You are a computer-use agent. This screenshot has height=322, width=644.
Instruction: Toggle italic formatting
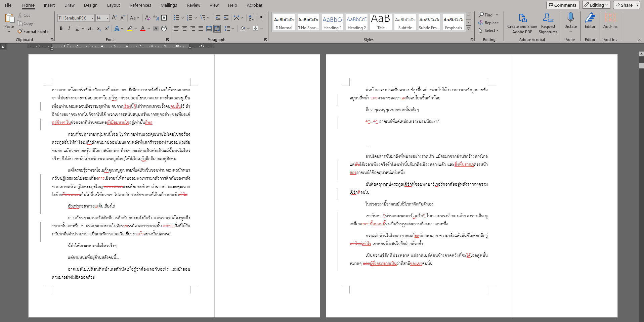[69, 29]
